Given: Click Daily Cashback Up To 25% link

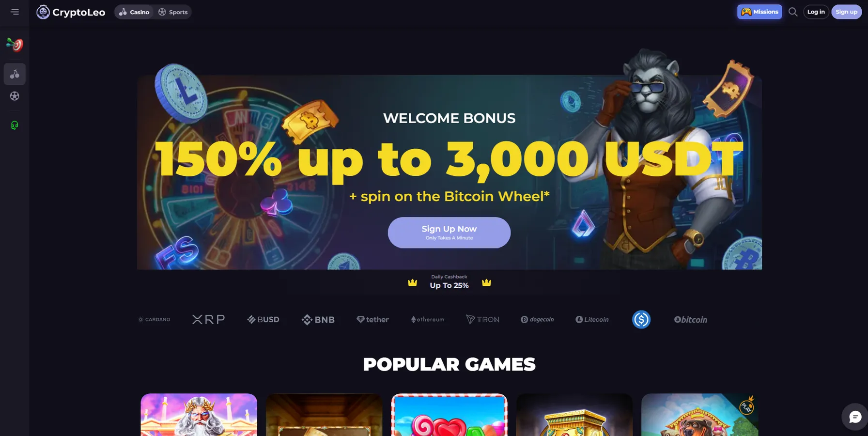Looking at the screenshot, I should [449, 282].
